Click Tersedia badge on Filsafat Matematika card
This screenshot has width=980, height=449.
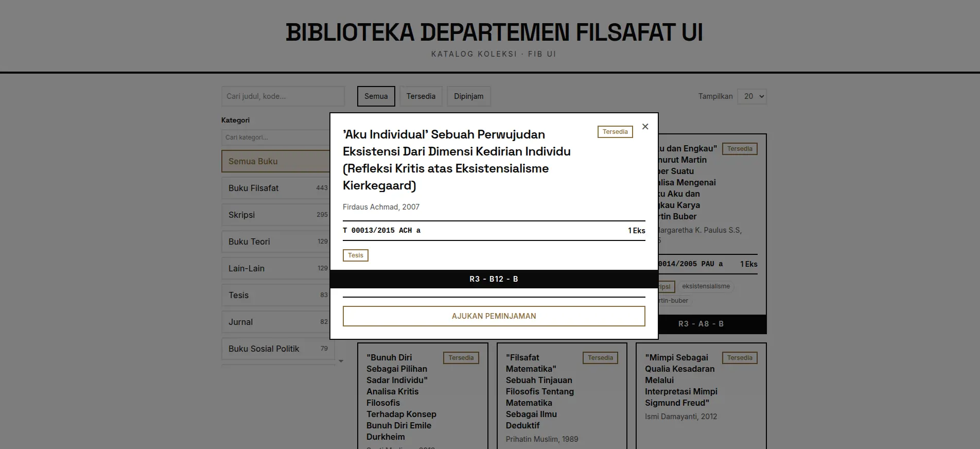(600, 358)
